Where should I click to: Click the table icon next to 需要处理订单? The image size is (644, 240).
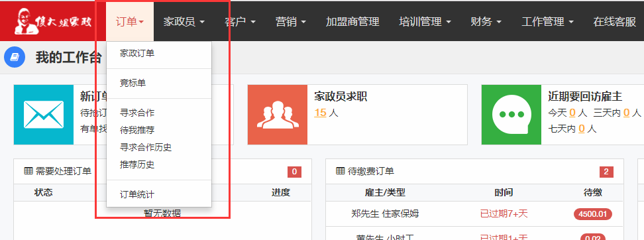coord(28,171)
